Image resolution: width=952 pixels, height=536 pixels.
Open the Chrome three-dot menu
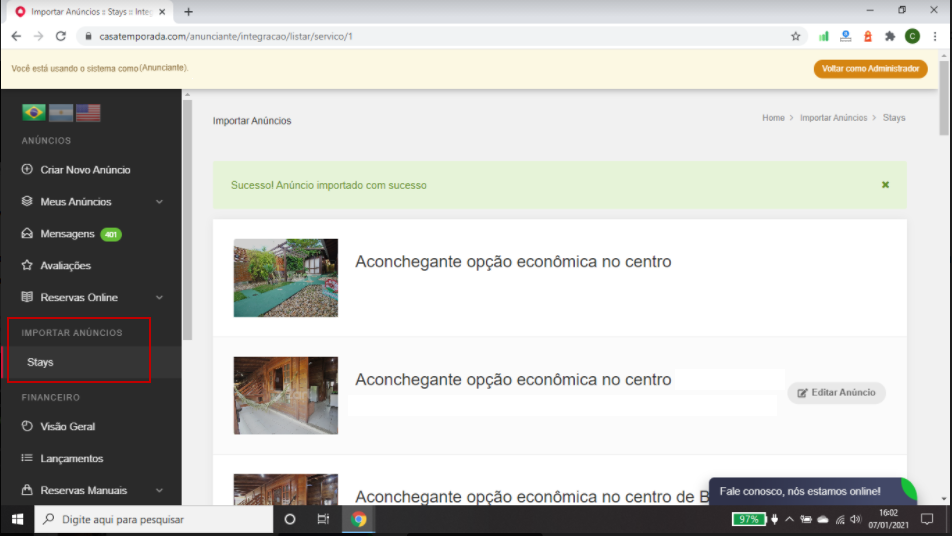click(935, 36)
